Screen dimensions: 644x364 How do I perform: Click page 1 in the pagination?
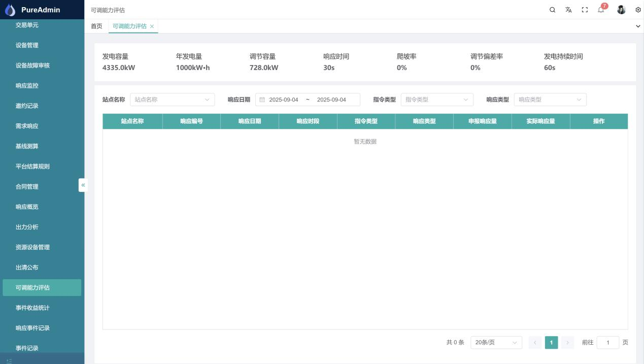pos(551,343)
